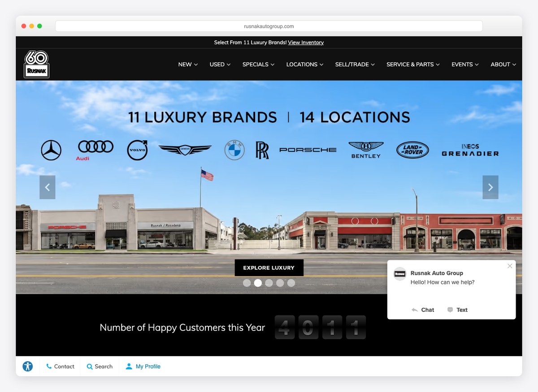Viewport: 538px width, 392px height.
Task: Expand the EVENTS menu
Action: coord(465,65)
